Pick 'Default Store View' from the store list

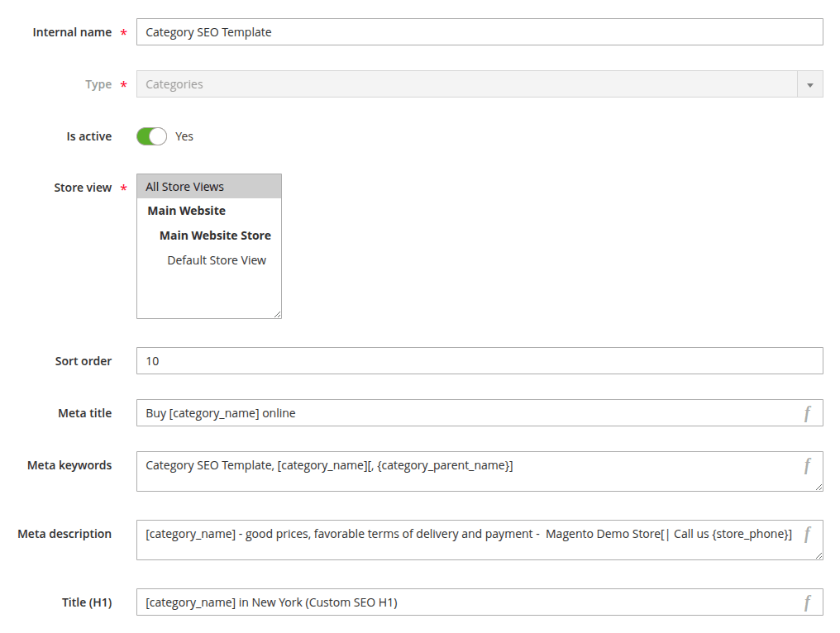click(217, 259)
